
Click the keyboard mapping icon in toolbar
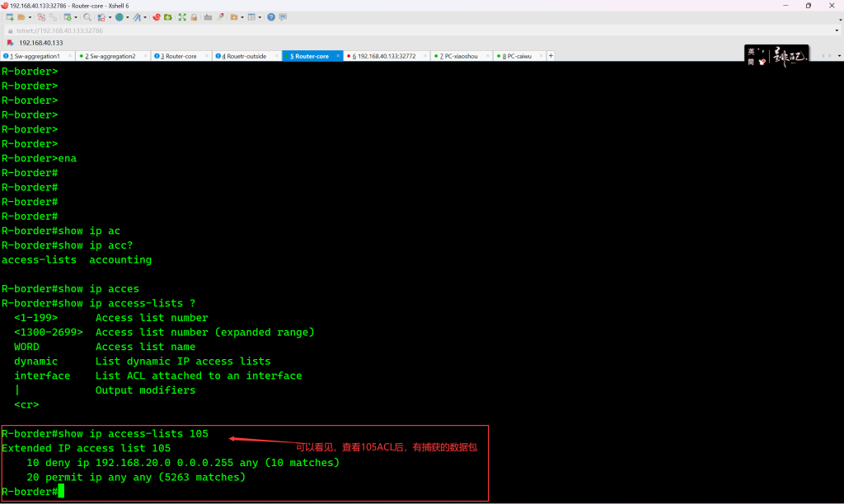(x=208, y=17)
